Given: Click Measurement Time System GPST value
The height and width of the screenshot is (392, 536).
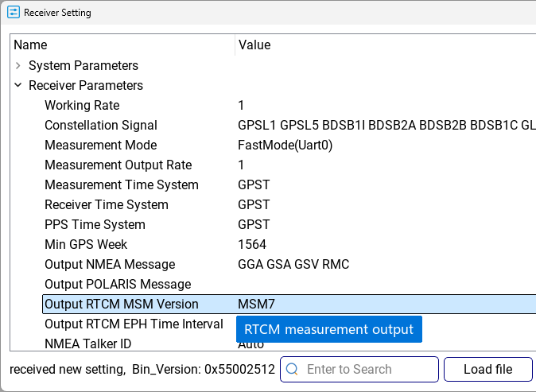Looking at the screenshot, I should (x=254, y=185).
